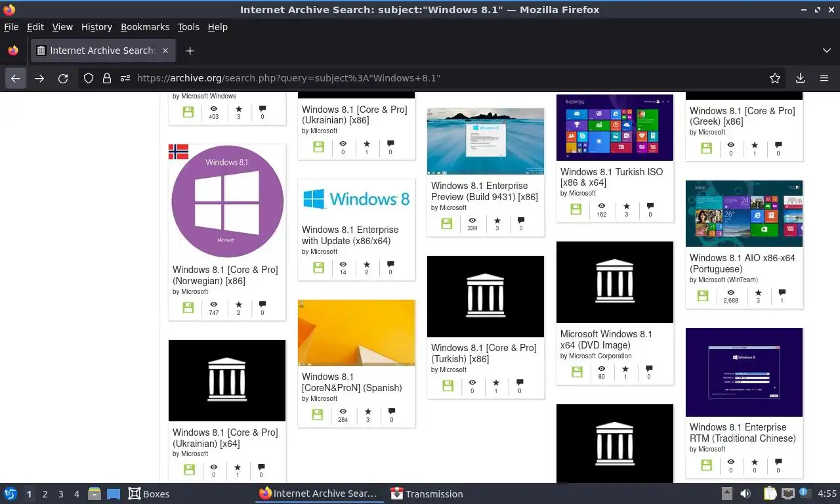
Task: Open Microsoft Windows 8.1 x64 (DVD Image) link
Action: [606, 339]
